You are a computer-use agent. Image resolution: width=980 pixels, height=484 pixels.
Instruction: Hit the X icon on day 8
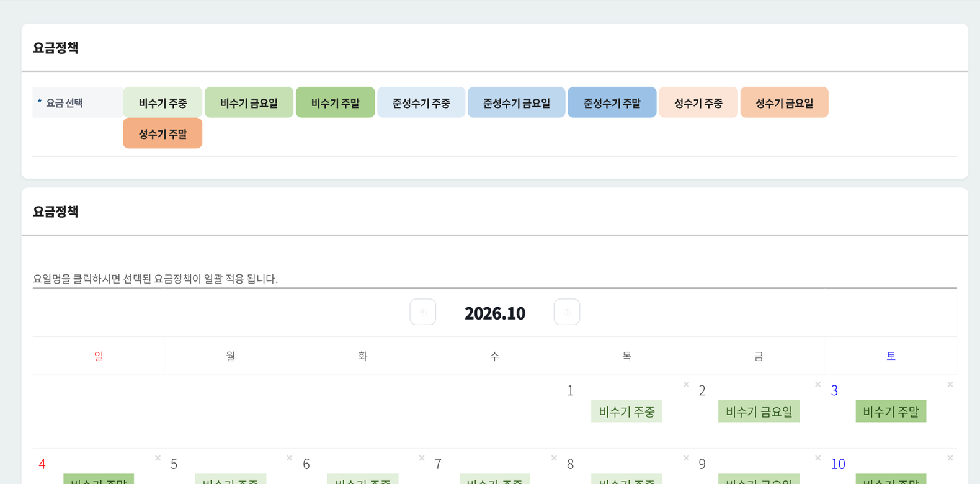click(x=686, y=458)
